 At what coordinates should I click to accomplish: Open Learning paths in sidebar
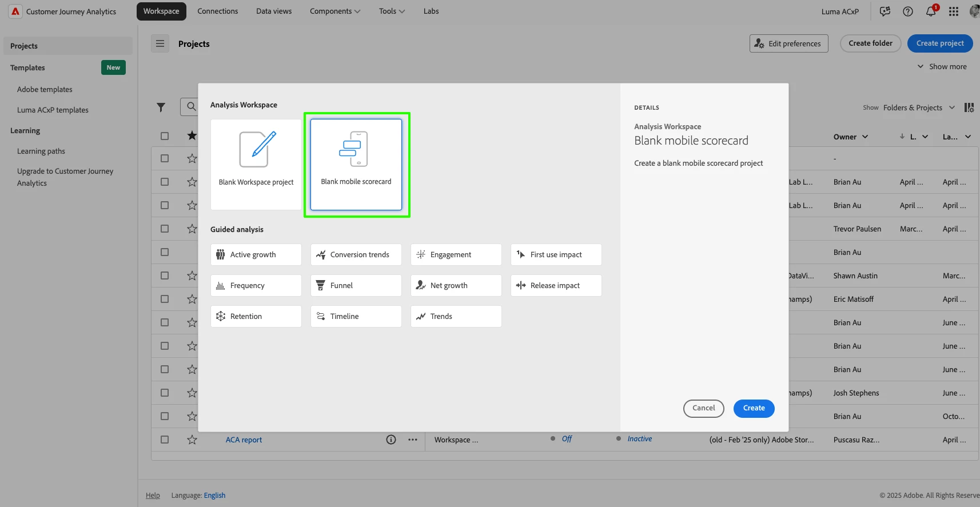pos(41,151)
